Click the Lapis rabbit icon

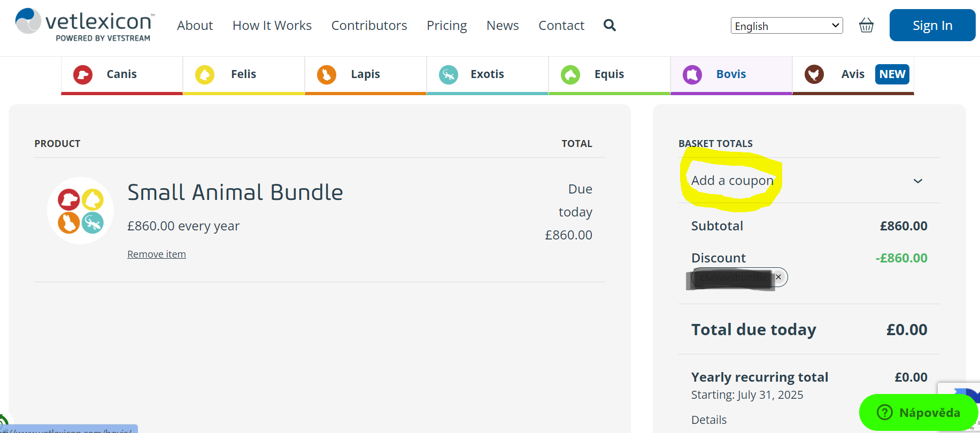[327, 74]
